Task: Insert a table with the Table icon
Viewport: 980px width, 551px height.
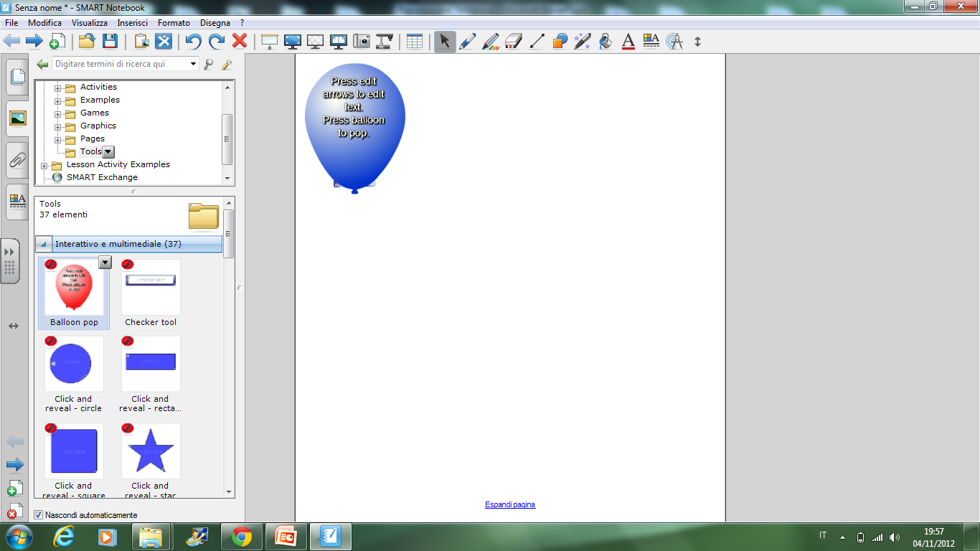Action: pos(415,41)
